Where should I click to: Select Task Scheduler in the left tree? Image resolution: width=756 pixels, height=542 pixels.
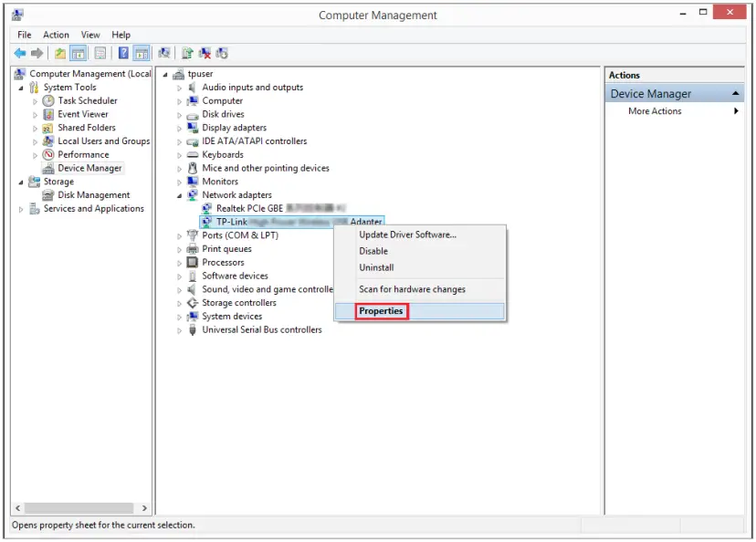[x=87, y=100]
